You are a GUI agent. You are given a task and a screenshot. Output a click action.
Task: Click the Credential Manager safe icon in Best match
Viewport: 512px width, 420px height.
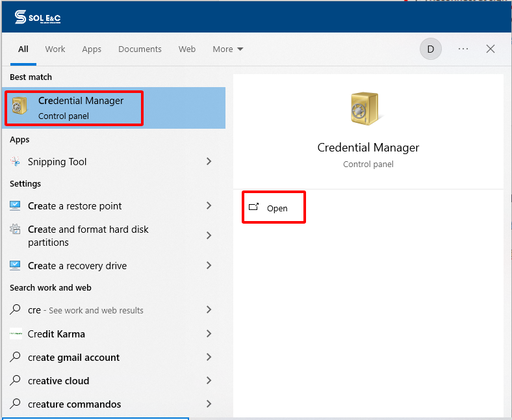[x=20, y=107]
